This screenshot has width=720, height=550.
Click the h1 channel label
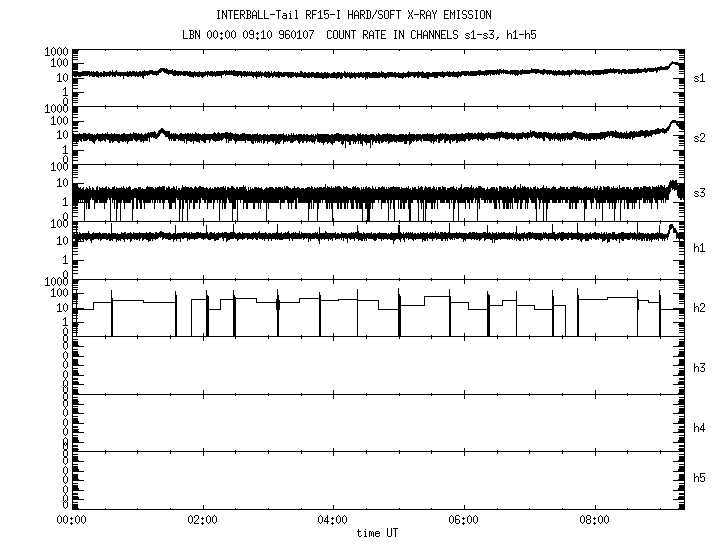point(700,248)
